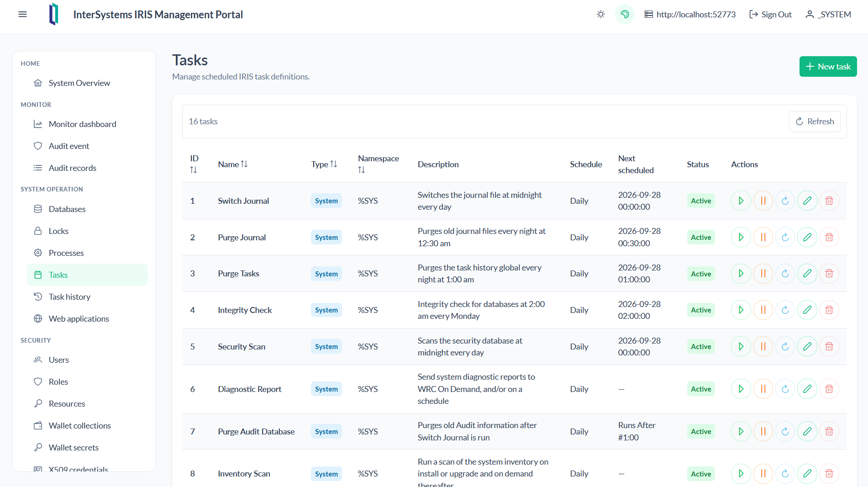The width and height of the screenshot is (868, 487).
Task: Delete the Purge Journal task
Action: pos(829,237)
